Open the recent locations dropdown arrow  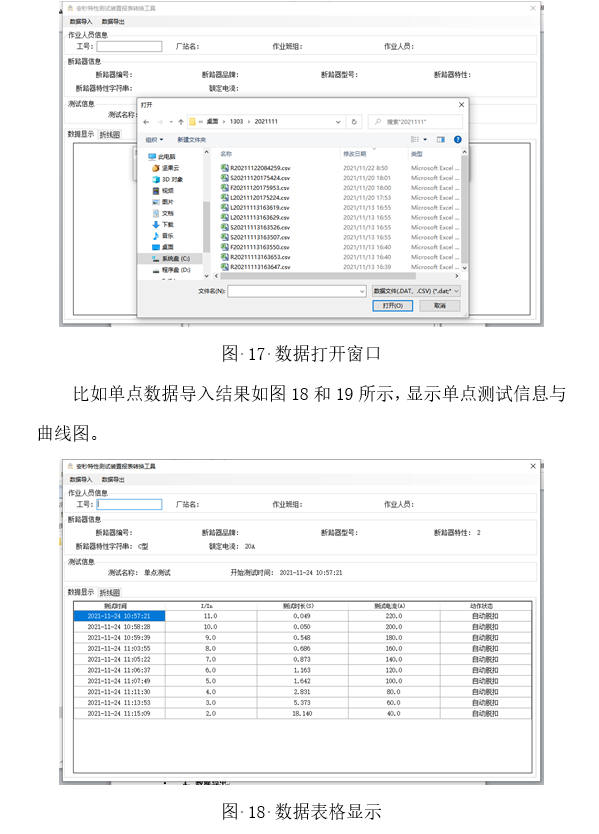(x=171, y=122)
